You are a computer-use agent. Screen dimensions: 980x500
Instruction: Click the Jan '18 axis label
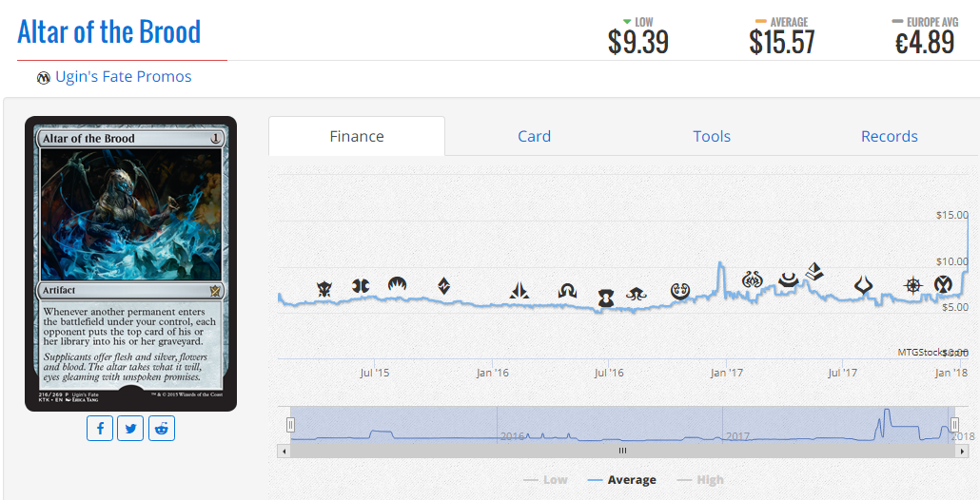point(951,374)
